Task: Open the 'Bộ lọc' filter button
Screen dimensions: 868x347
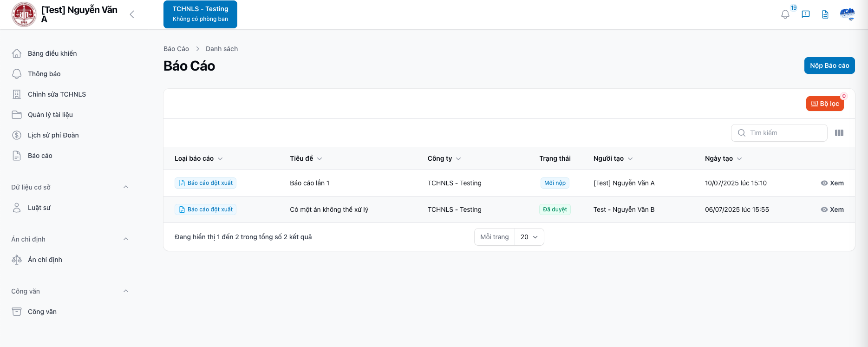Action: point(825,104)
